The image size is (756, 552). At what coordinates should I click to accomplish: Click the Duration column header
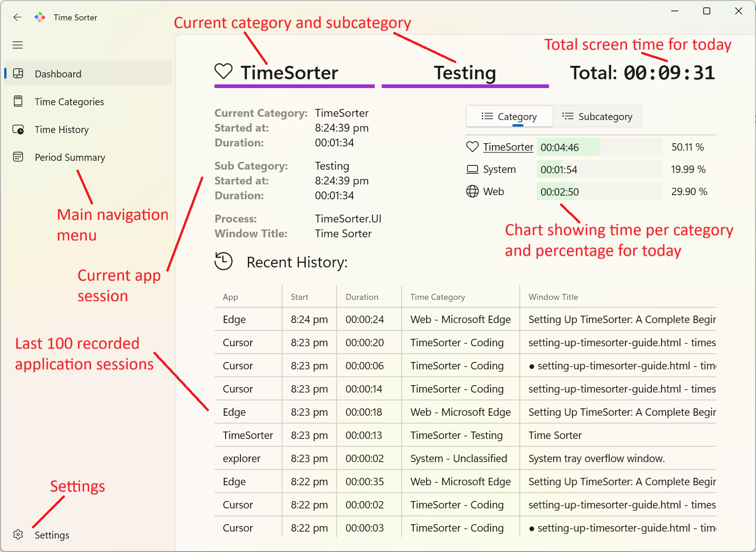pos(362,297)
